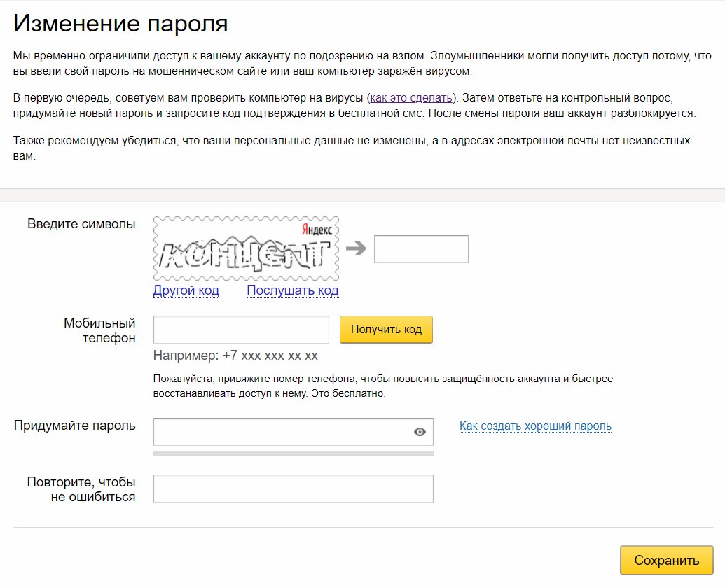Image resolution: width=725 pixels, height=588 pixels.
Task: Click the Мобильный телефон label
Action: (x=99, y=330)
